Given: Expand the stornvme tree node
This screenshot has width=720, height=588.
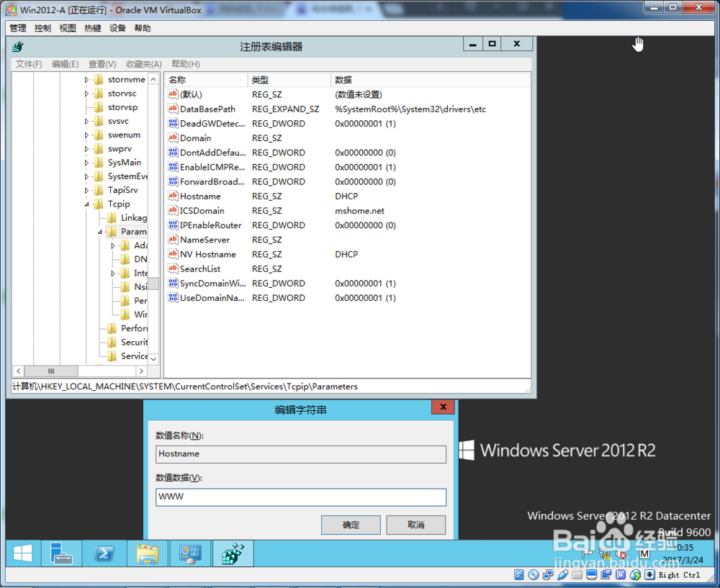Looking at the screenshot, I should pos(86,80).
